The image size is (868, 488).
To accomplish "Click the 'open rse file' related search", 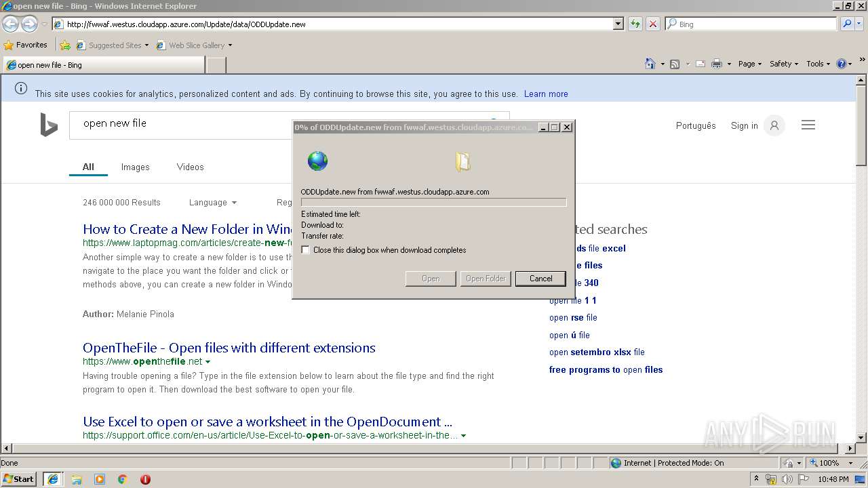I will point(573,318).
